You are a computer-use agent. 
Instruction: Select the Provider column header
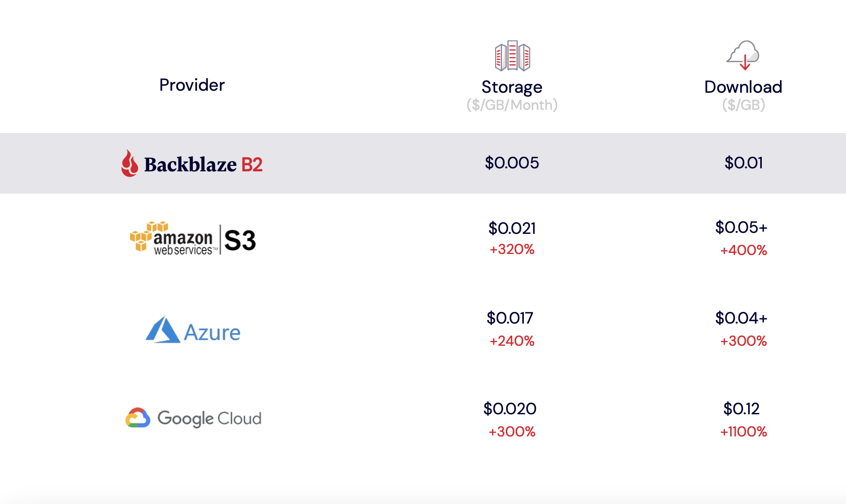coord(192,85)
